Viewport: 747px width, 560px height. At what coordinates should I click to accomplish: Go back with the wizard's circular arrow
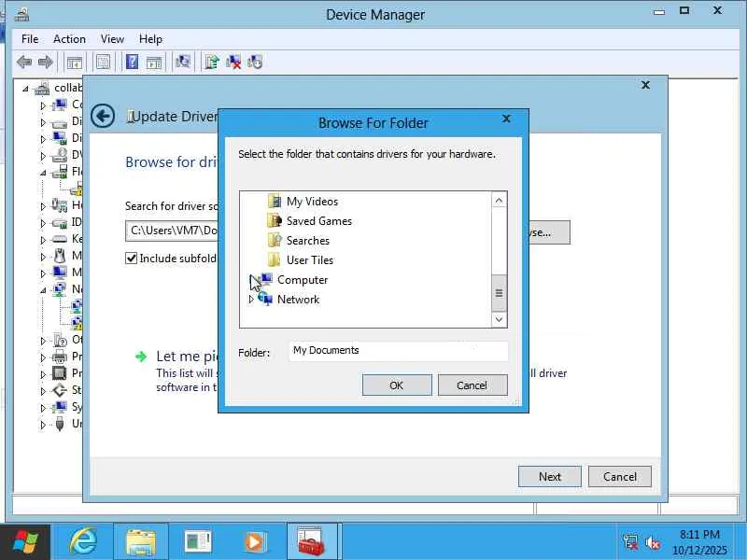point(103,116)
